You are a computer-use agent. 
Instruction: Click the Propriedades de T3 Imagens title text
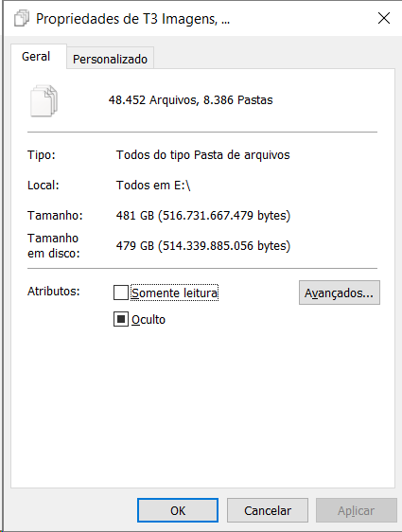(x=132, y=19)
